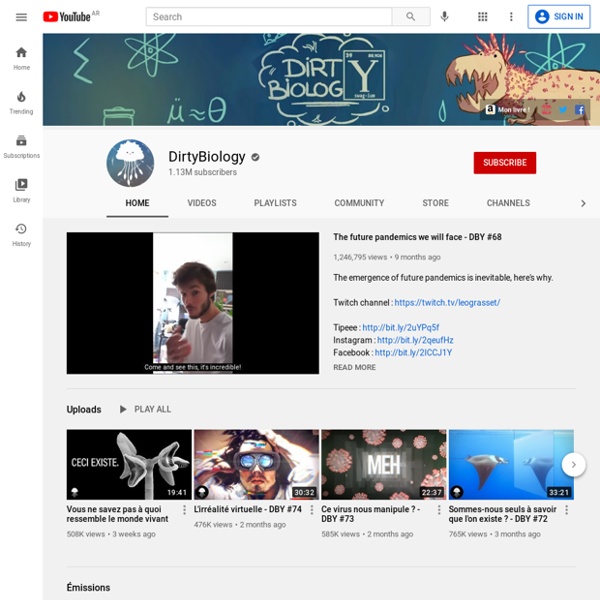Open 'L'irréalité virtuelle - DBY #74' title
This screenshot has width=600, height=600.
pyautogui.click(x=248, y=509)
